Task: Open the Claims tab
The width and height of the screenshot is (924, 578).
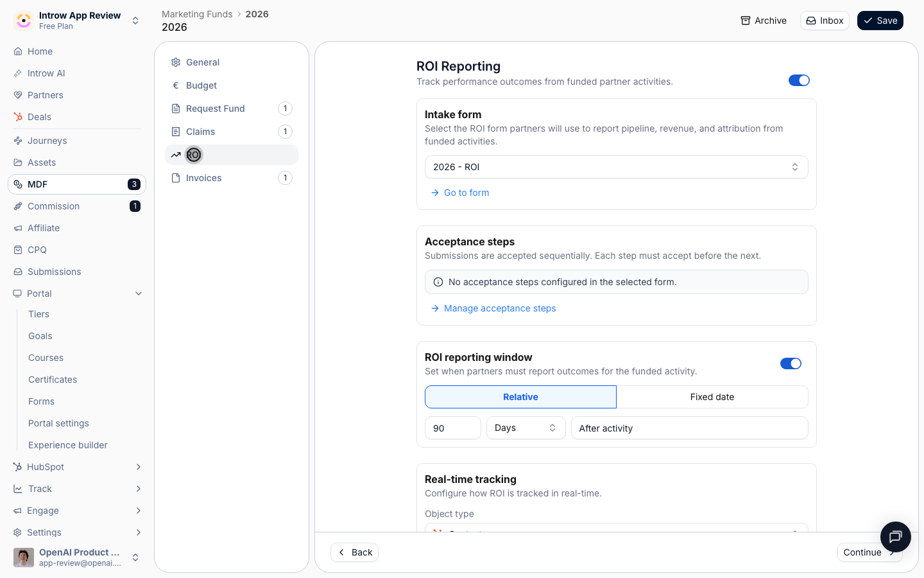Action: (x=232, y=132)
